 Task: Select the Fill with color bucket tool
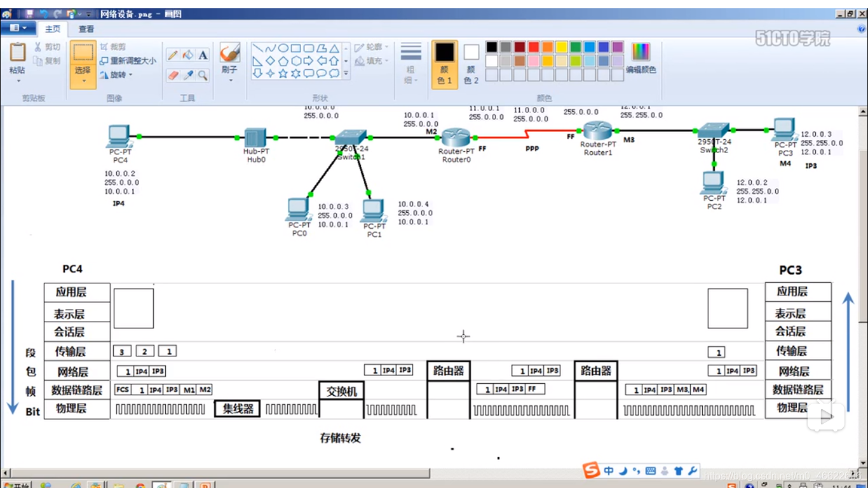tap(188, 55)
